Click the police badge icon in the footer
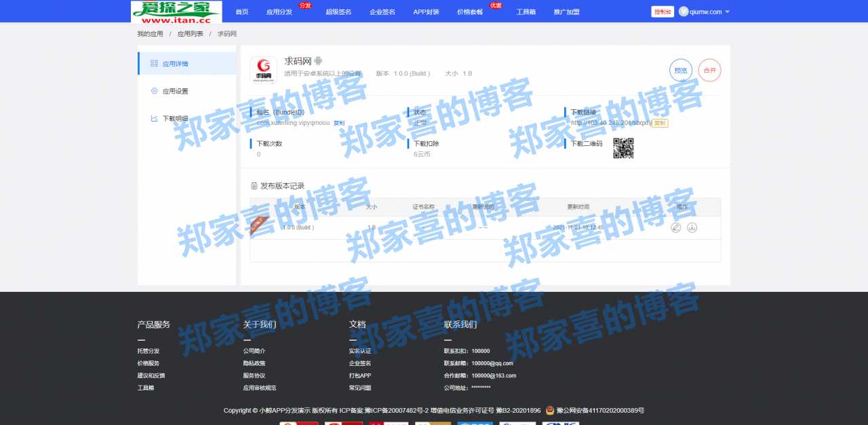This screenshot has height=425, width=868. pyautogui.click(x=550, y=411)
